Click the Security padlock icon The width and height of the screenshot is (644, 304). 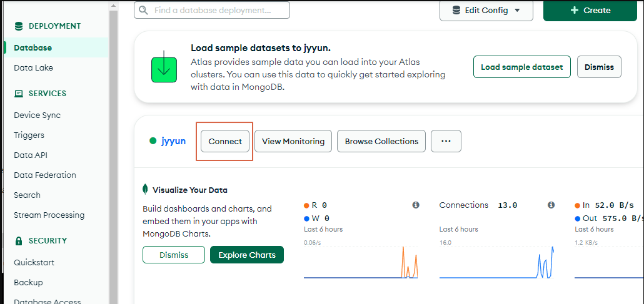coord(18,241)
